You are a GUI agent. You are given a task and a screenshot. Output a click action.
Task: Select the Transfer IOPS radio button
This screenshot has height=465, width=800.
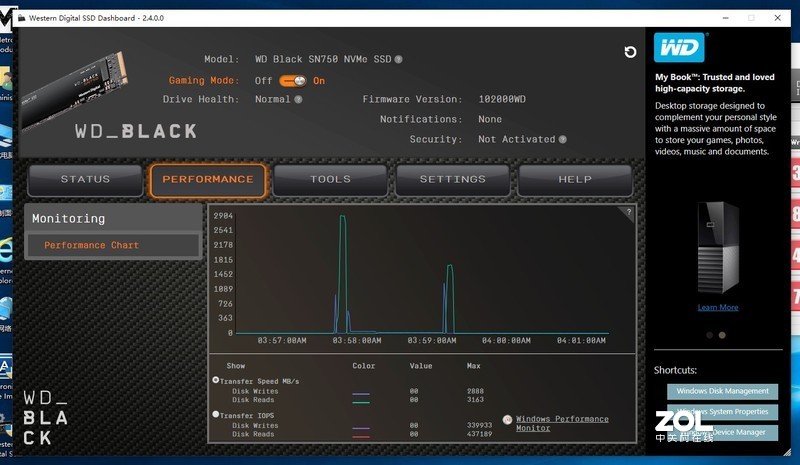coord(216,414)
